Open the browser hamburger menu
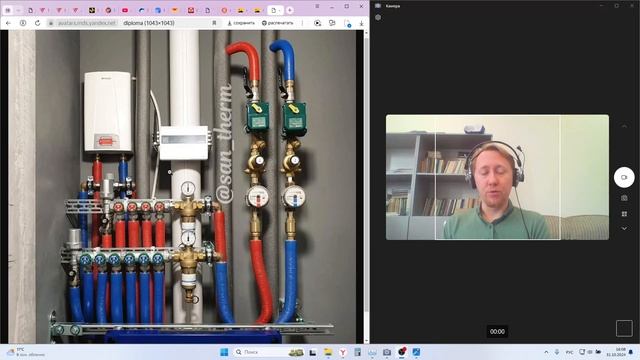 click(317, 7)
